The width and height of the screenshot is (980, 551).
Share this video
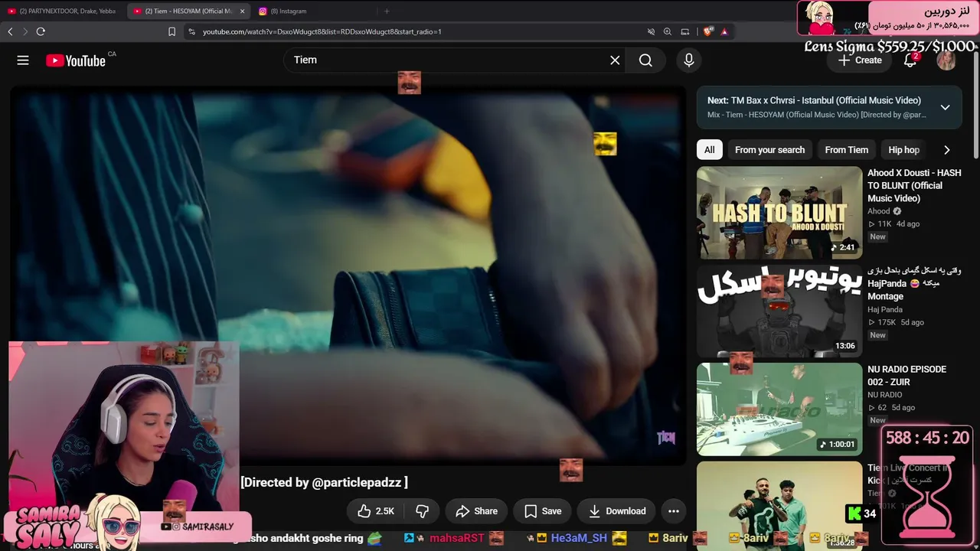coord(476,511)
